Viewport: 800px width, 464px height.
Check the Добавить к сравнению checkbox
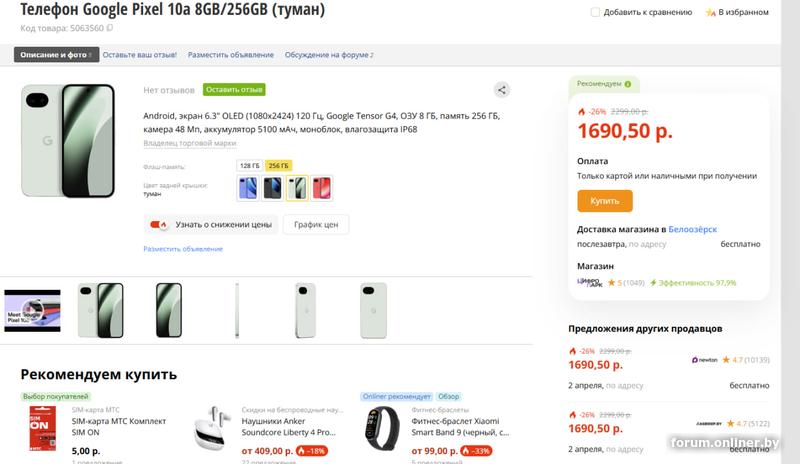click(596, 13)
